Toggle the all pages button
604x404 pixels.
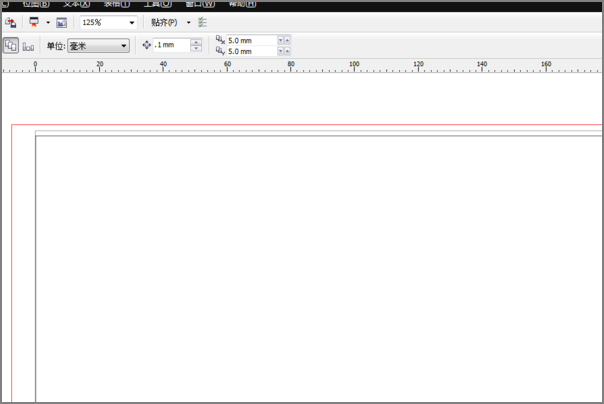[x=11, y=46]
